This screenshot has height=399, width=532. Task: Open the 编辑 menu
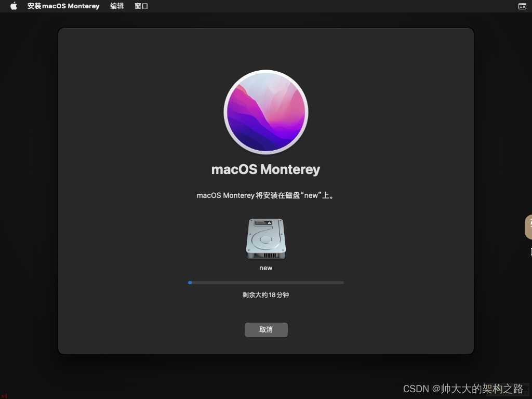[117, 6]
